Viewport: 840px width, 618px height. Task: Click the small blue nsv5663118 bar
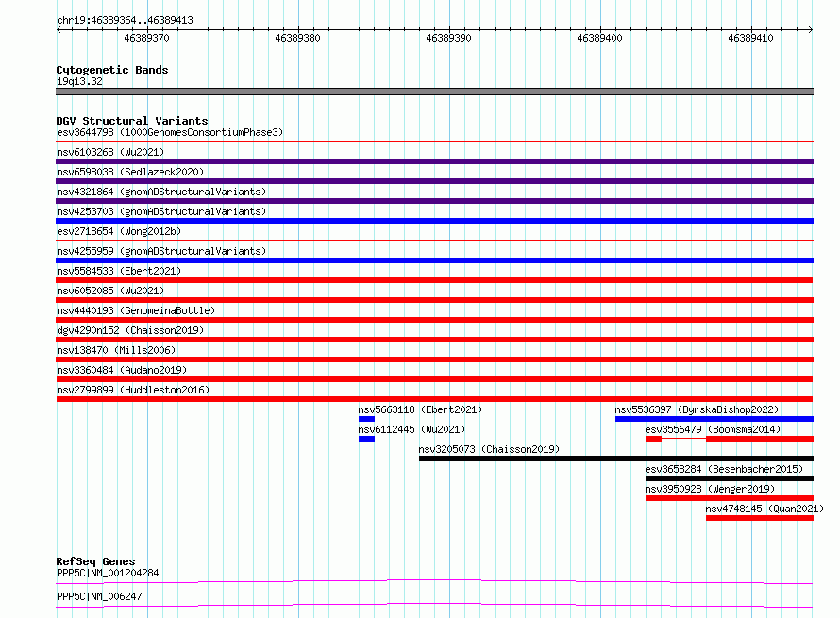point(366,419)
